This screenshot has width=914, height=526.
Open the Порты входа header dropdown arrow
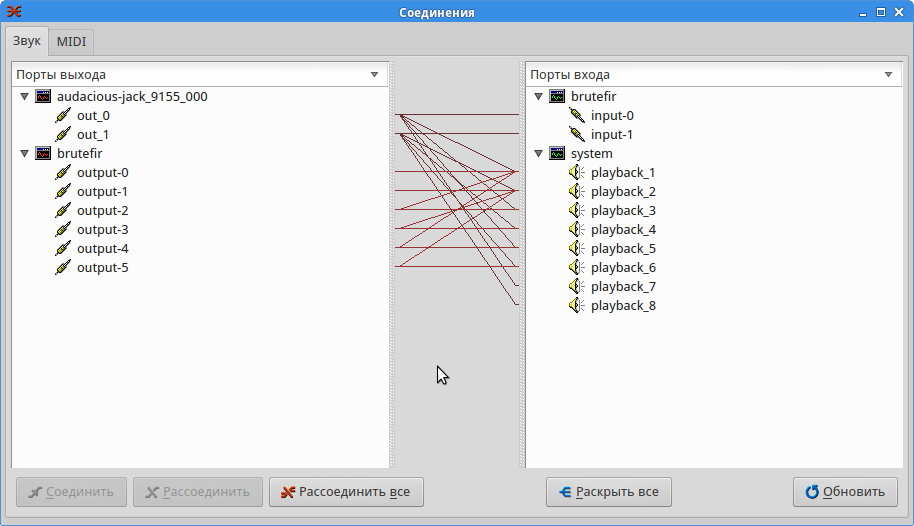pos(888,75)
